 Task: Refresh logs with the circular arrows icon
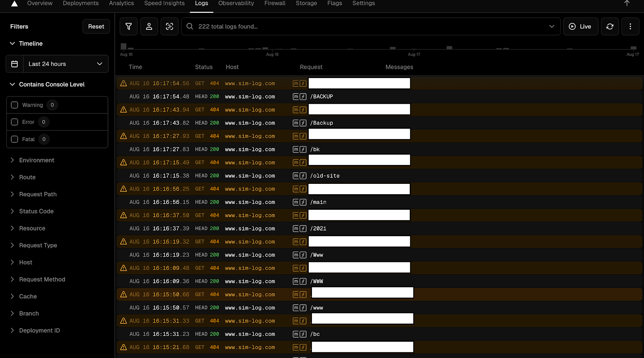[610, 27]
